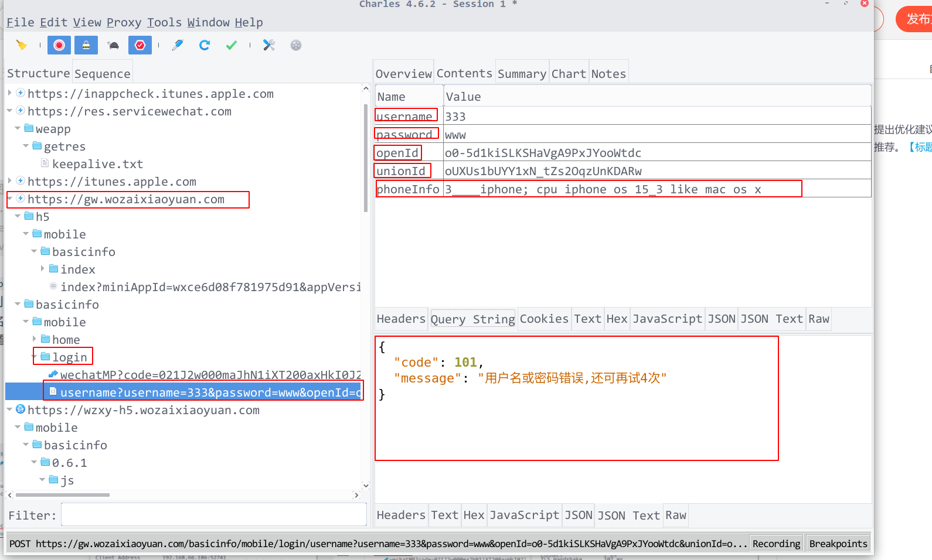Click the Breakpoints status button

pos(838,544)
